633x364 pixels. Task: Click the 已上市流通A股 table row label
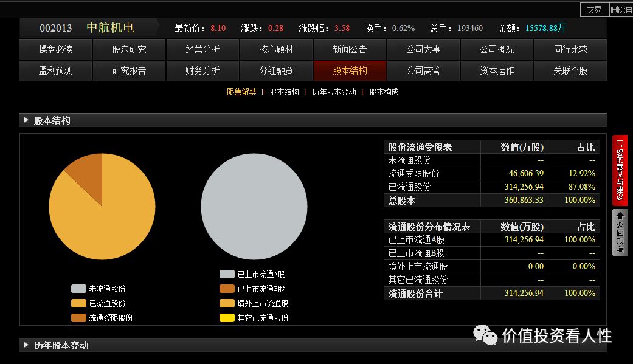click(417, 239)
